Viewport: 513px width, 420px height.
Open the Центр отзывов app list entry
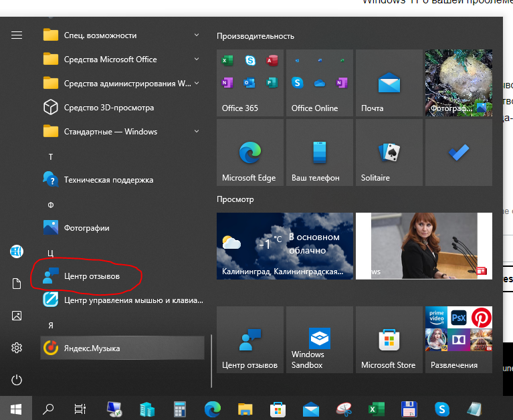click(x=122, y=276)
